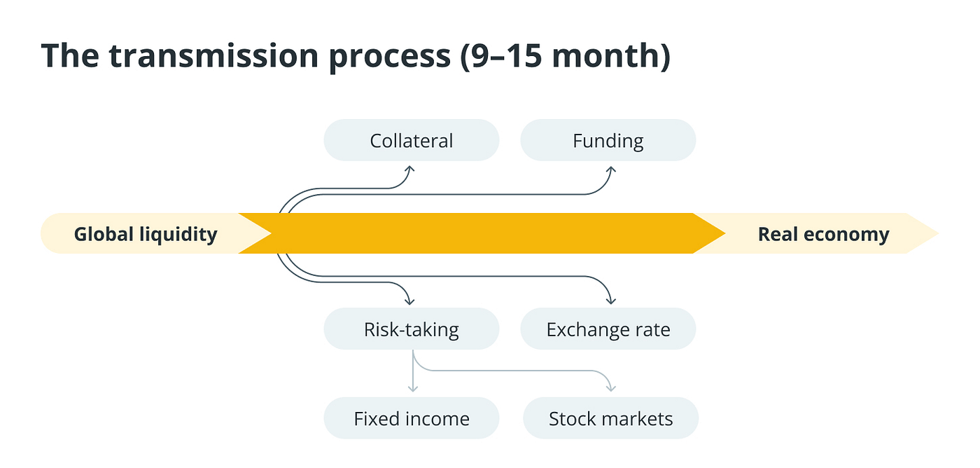This screenshot has width=980, height=468.
Task: Click the arrowhead pointing up to Funding
Action: (x=610, y=170)
